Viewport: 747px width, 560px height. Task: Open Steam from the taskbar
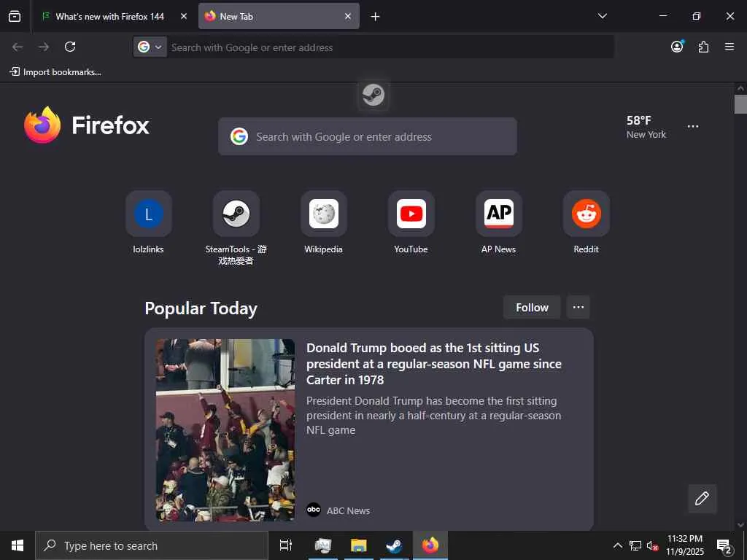click(x=394, y=545)
